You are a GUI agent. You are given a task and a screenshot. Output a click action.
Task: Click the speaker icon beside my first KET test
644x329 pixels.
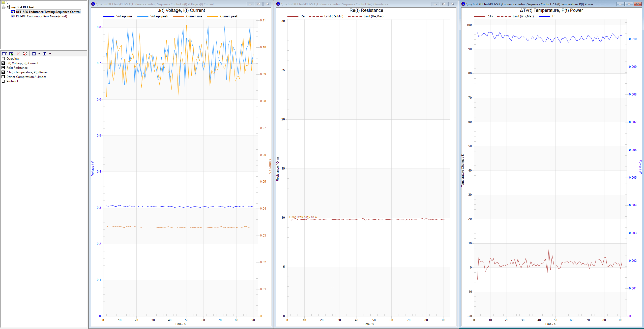click(x=8, y=7)
